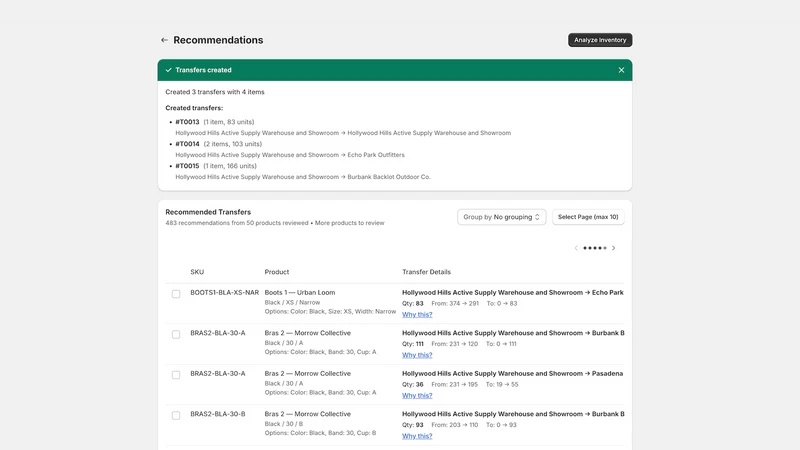Click SKU text BRAS2-BLA-30-B
Screen dimensions: 800x450
pos(218,414)
